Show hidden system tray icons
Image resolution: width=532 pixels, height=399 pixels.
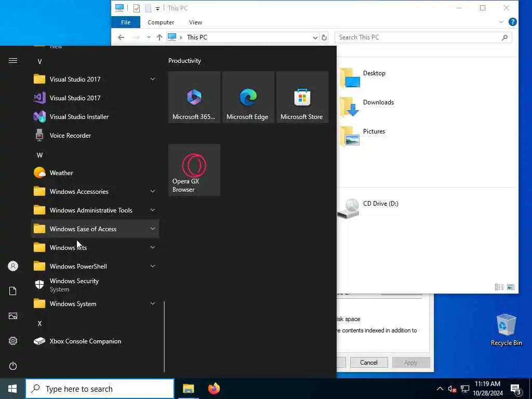[x=440, y=389]
